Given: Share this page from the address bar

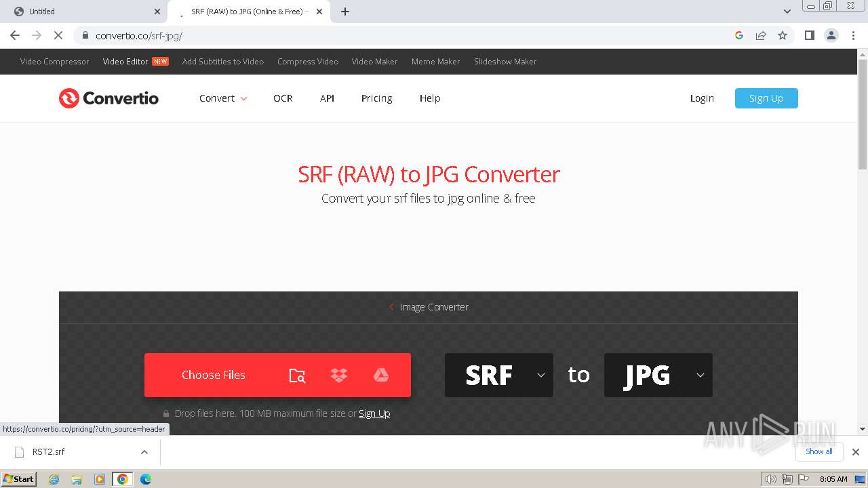Looking at the screenshot, I should pyautogui.click(x=761, y=35).
